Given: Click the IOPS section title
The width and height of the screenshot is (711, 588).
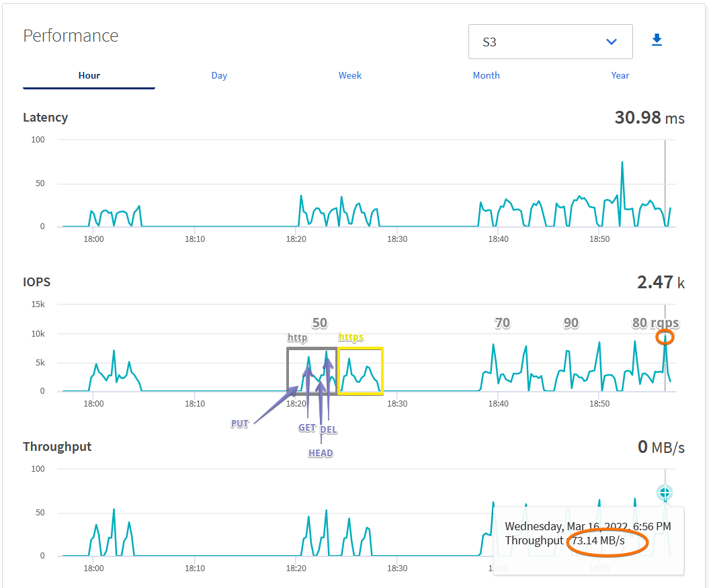Looking at the screenshot, I should (37, 282).
